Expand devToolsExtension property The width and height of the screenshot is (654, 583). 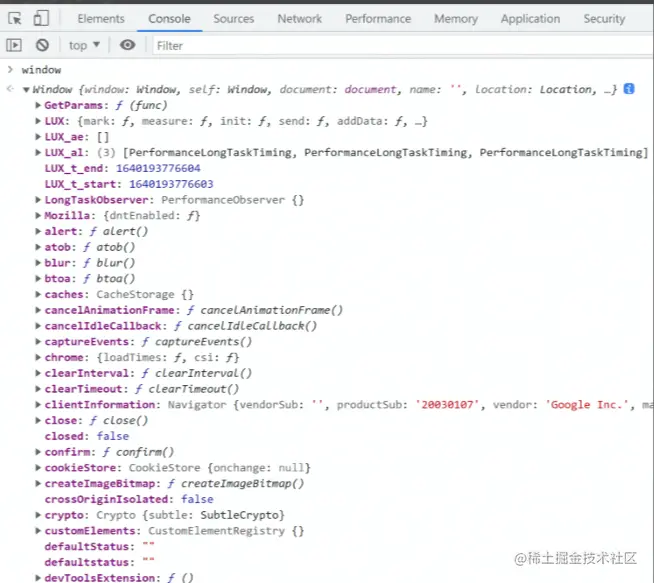coord(38,578)
